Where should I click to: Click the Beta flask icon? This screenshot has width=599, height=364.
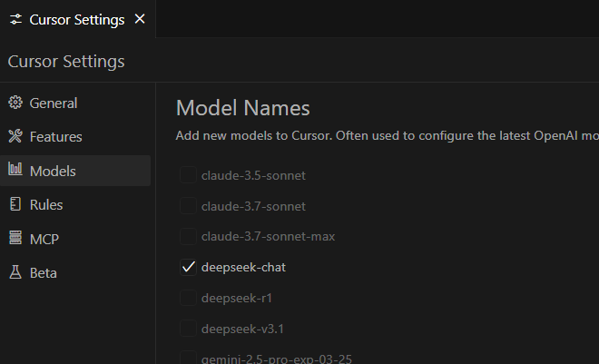pyautogui.click(x=15, y=272)
